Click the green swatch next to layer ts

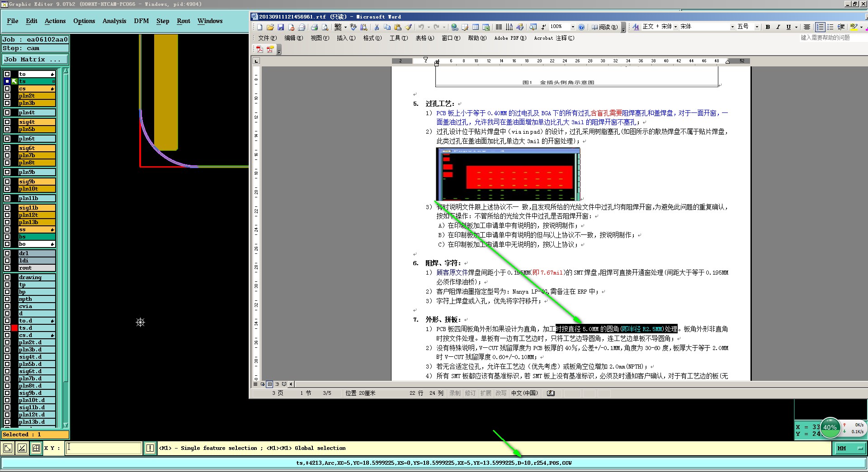(x=14, y=81)
